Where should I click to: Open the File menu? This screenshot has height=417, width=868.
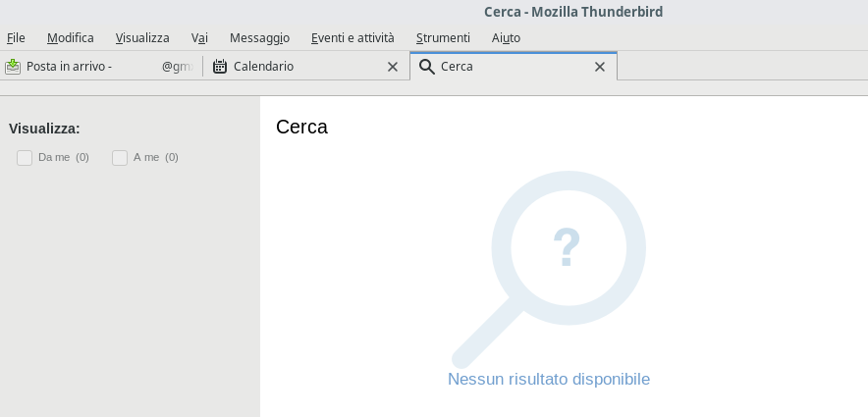tap(16, 37)
